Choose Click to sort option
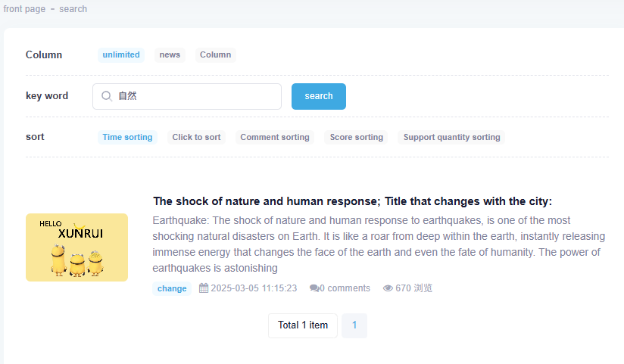Image resolution: width=624 pixels, height=364 pixels. click(x=196, y=137)
